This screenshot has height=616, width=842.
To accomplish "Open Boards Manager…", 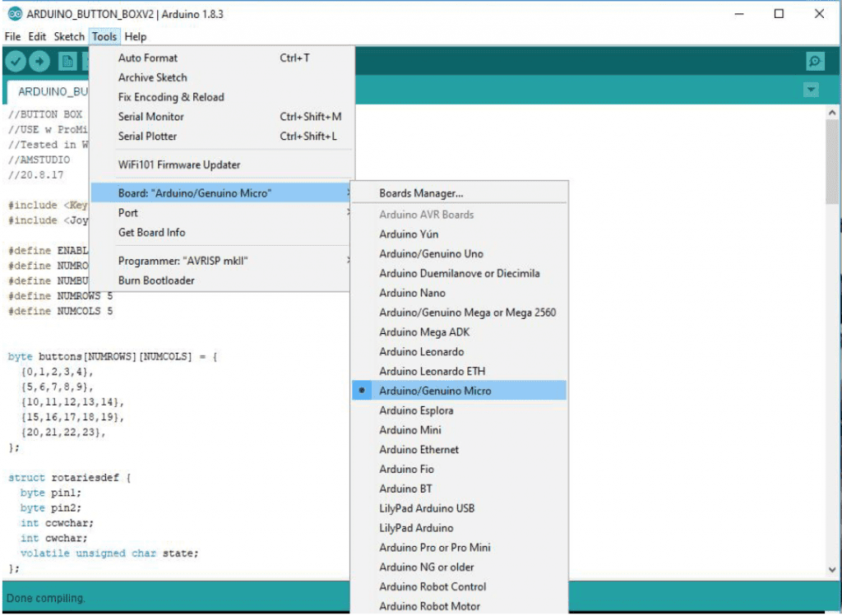I will [x=421, y=194].
